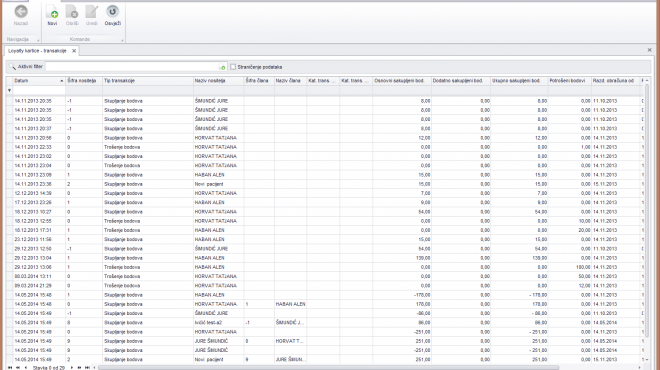
Task: Go to first record in grid navigator
Action: coord(10,367)
